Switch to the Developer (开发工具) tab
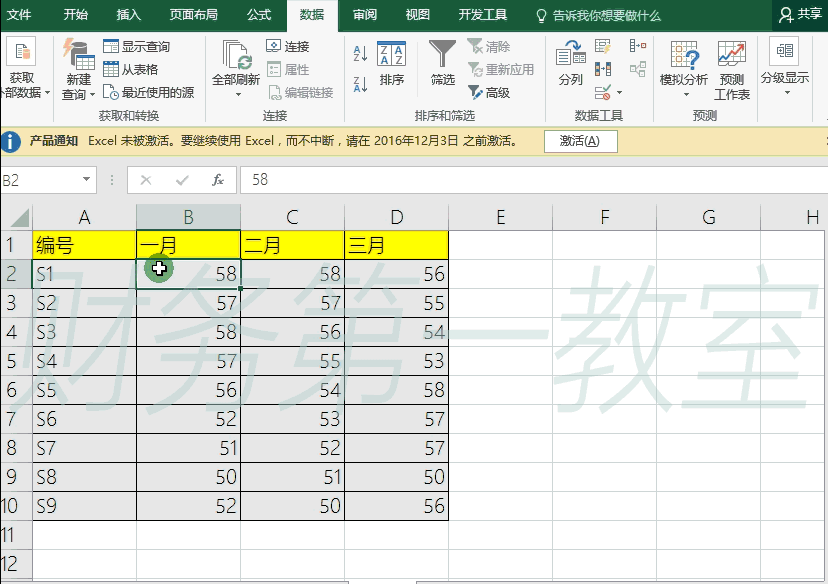The height and width of the screenshot is (584, 828). (x=482, y=15)
